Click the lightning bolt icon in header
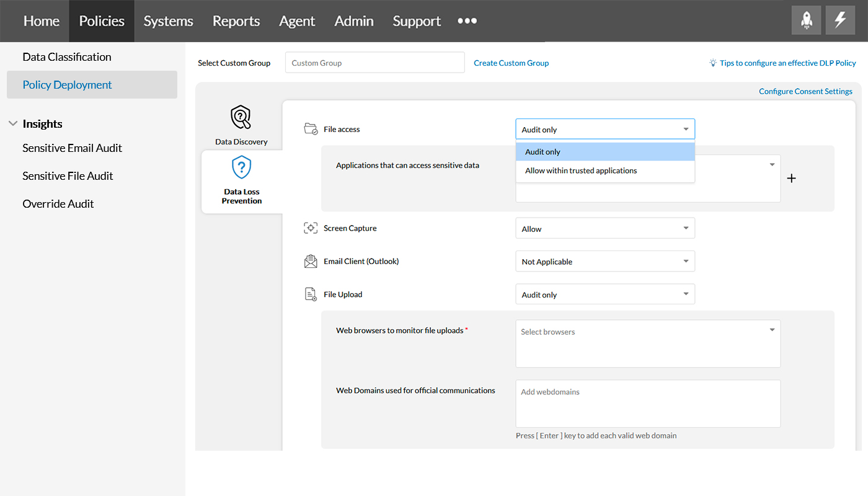 click(x=839, y=20)
